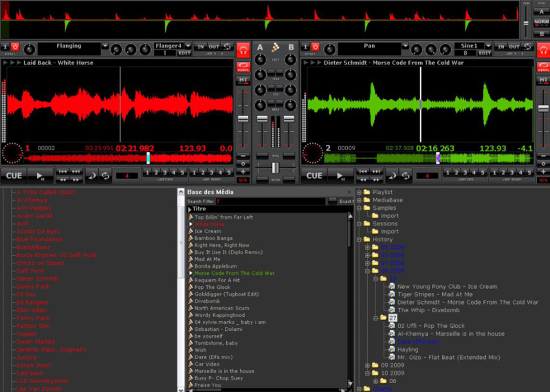Image resolution: width=550 pixels, height=392 pixels.
Task: Click the reverse-play arrow on deck 2
Action: point(392,176)
